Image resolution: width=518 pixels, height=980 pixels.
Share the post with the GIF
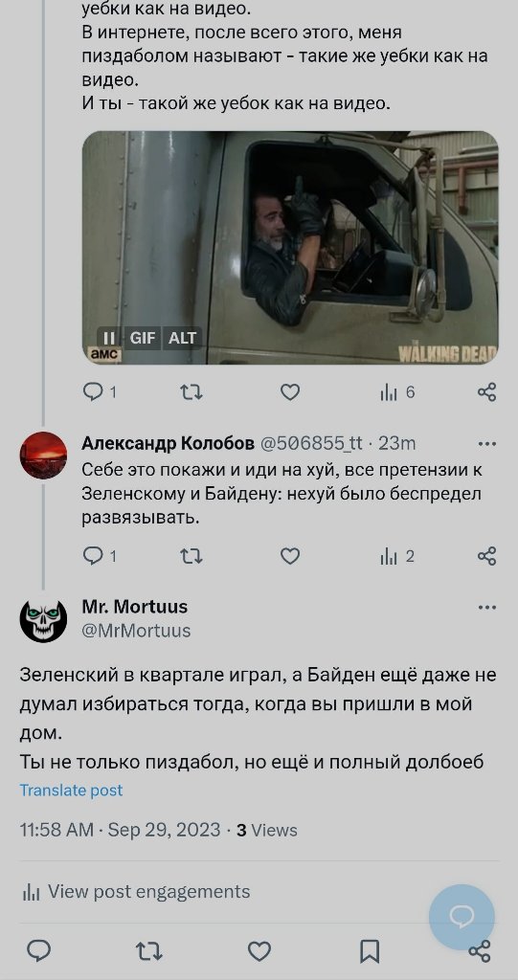coord(486,392)
